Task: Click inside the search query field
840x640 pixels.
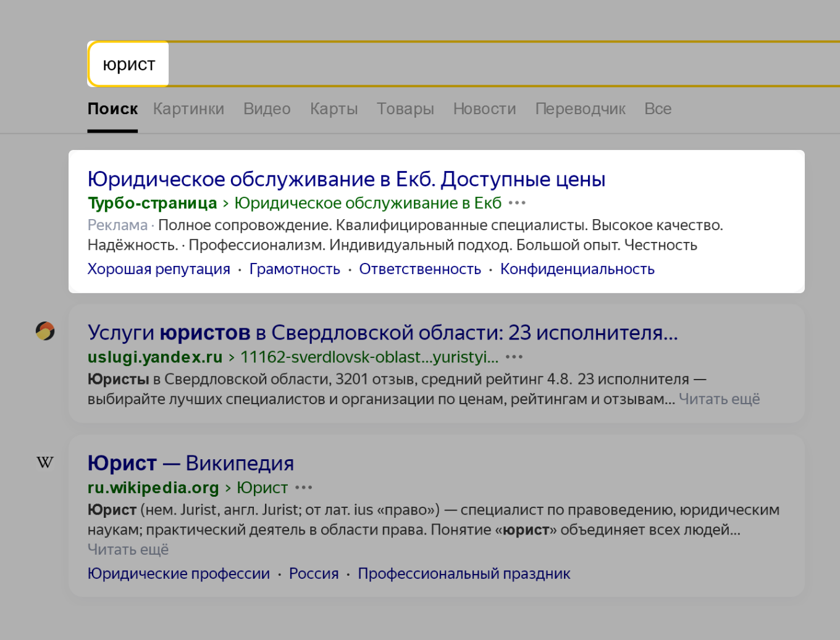Action: pos(128,64)
